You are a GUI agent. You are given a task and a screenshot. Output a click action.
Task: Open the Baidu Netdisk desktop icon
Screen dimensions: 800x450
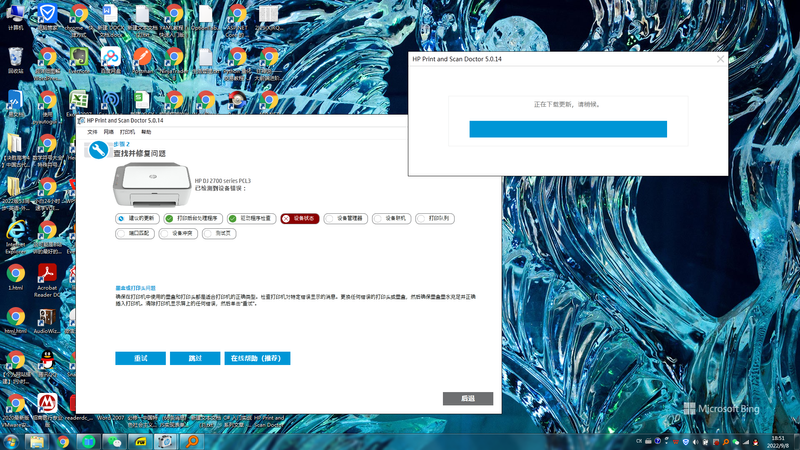pos(111,60)
